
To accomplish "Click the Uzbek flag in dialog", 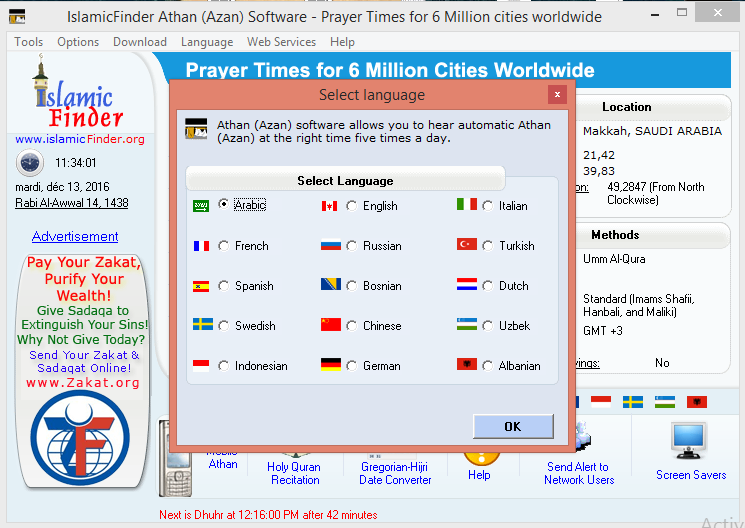I will (467, 324).
